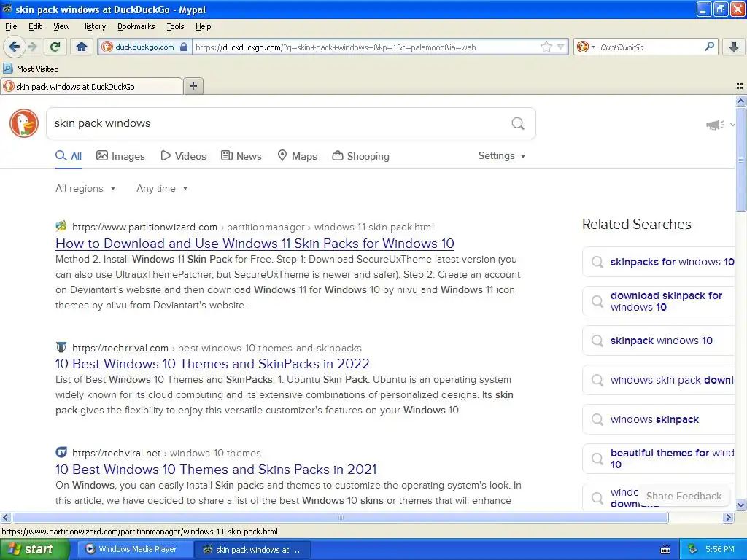Click the on-screen keyboard tray icon
Image resolution: width=747 pixels, height=560 pixels.
tap(665, 550)
